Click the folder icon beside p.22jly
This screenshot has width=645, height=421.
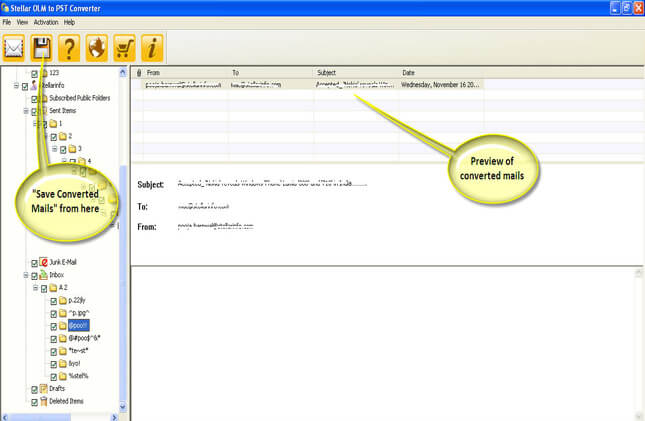click(x=63, y=300)
